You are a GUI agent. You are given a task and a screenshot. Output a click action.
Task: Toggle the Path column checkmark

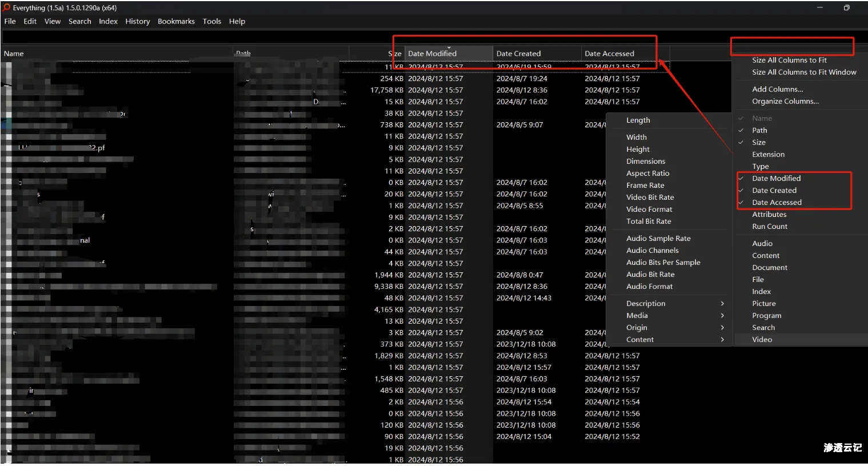click(759, 130)
